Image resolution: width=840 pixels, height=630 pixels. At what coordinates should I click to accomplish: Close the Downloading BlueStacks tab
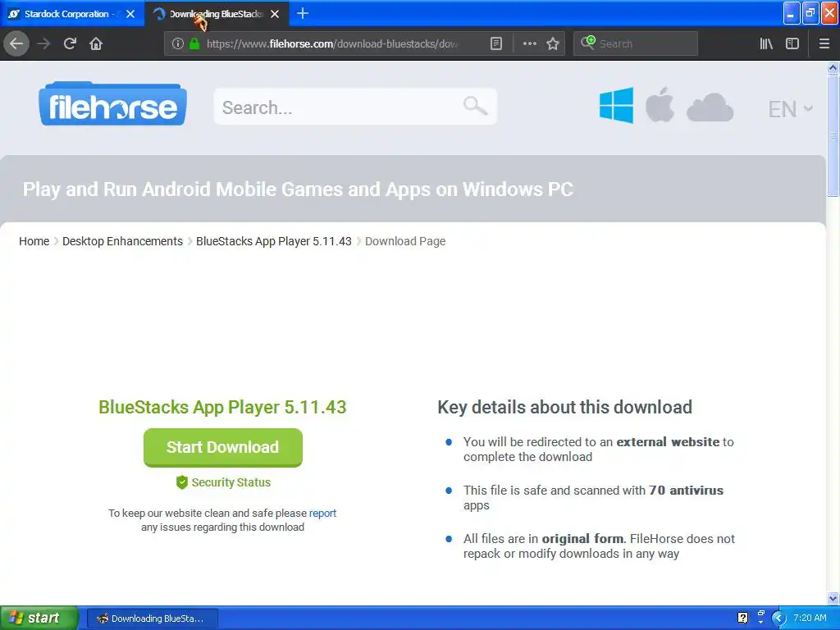click(275, 14)
